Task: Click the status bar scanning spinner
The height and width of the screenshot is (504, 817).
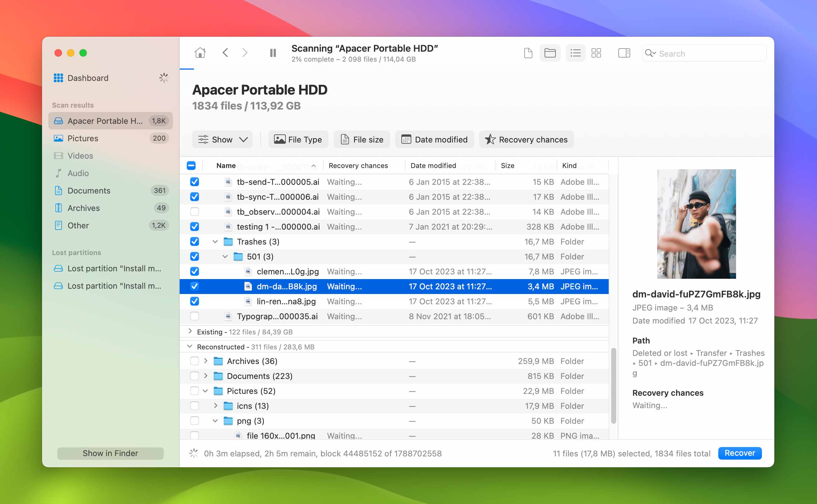Action: pos(194,453)
